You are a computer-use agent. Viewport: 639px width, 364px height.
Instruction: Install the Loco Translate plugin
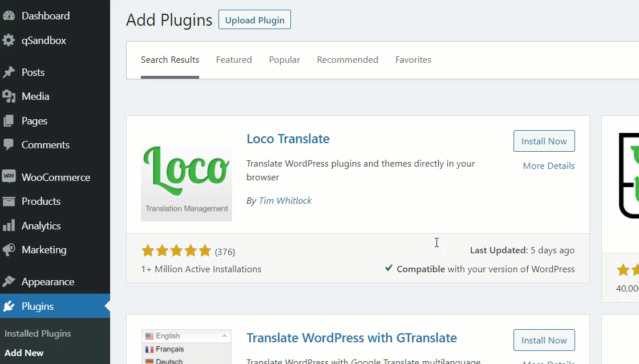coord(544,141)
